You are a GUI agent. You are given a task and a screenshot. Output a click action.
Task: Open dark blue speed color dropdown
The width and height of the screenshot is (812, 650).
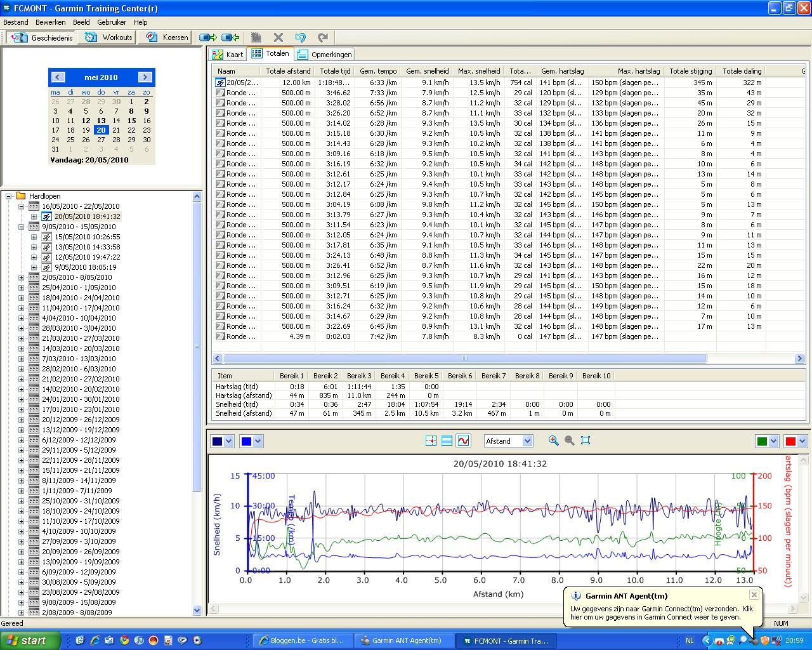tap(229, 441)
